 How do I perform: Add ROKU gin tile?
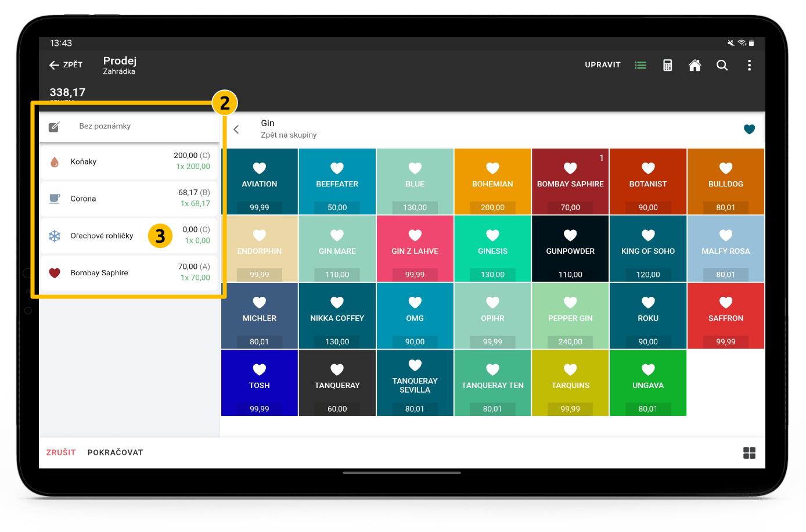point(648,316)
